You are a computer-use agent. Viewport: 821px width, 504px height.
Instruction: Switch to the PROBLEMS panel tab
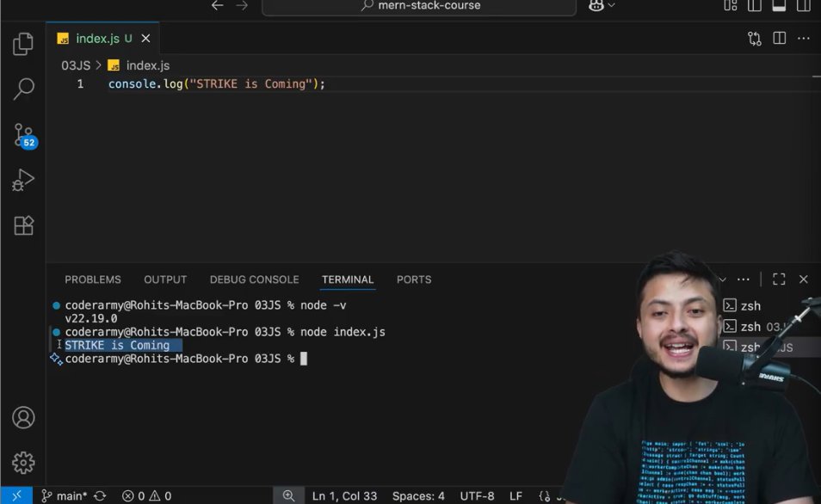93,280
